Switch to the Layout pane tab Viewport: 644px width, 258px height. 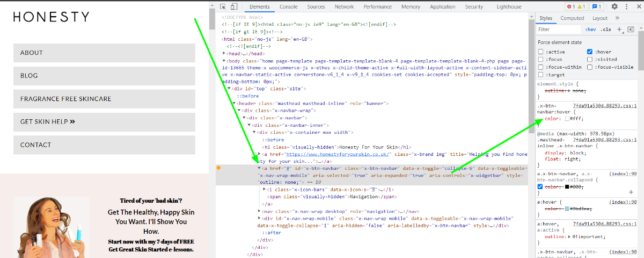[x=600, y=18]
